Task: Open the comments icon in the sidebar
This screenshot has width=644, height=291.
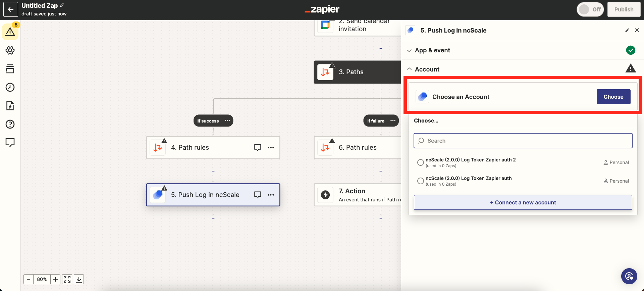Action: coord(10,143)
